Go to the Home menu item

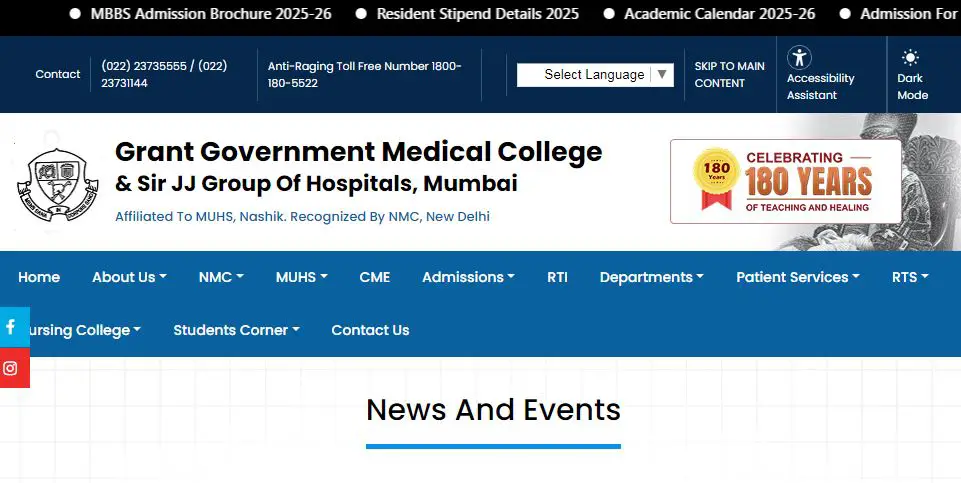click(x=39, y=277)
